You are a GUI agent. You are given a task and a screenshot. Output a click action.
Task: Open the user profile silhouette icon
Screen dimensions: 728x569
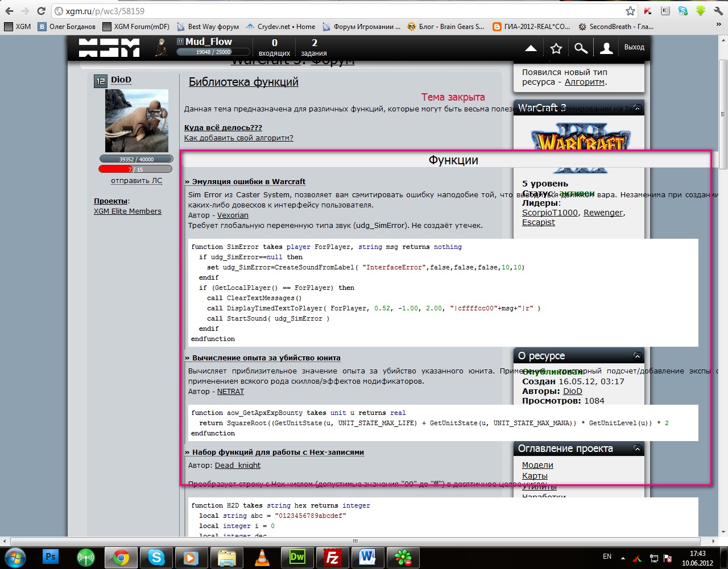tap(606, 48)
